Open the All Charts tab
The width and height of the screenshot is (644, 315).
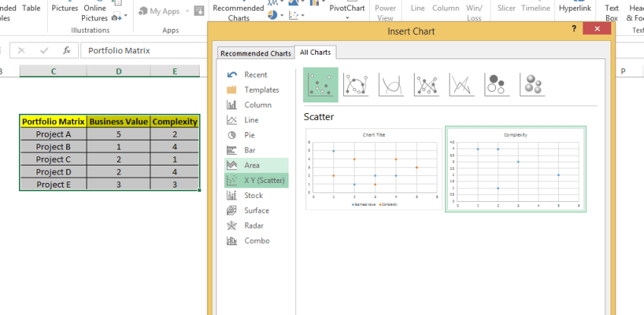(315, 52)
